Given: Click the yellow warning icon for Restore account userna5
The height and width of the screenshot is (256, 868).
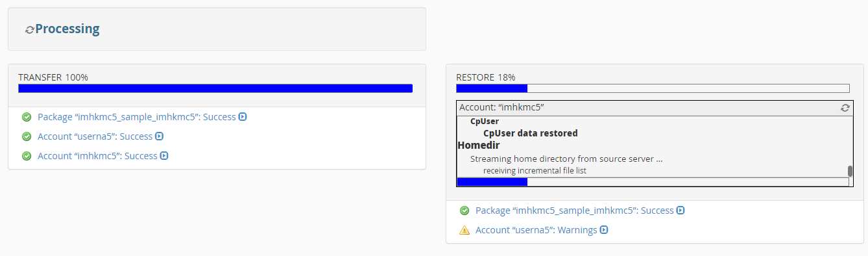Looking at the screenshot, I should pos(464,230).
